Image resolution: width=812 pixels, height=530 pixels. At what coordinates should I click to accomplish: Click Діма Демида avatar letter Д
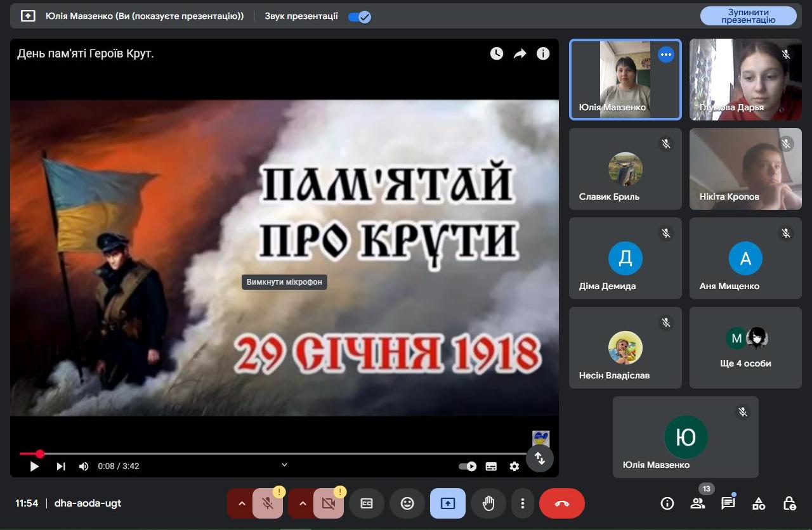[x=625, y=258]
